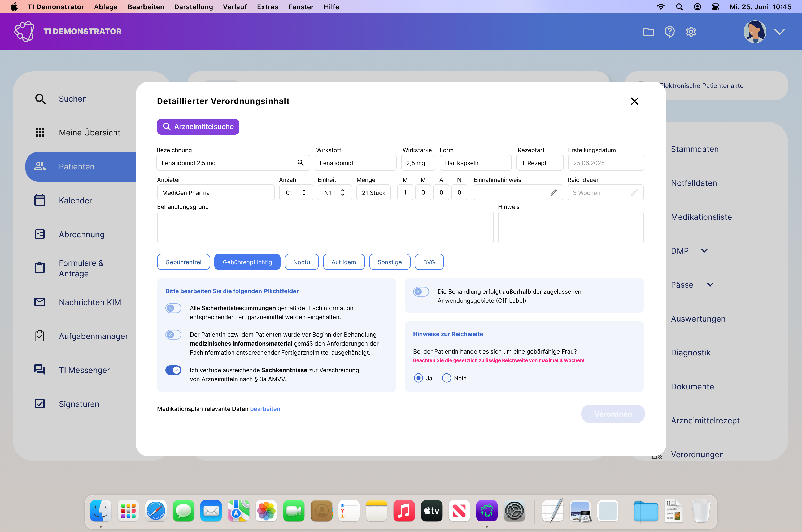Open the Kalender calendar icon

click(x=40, y=200)
